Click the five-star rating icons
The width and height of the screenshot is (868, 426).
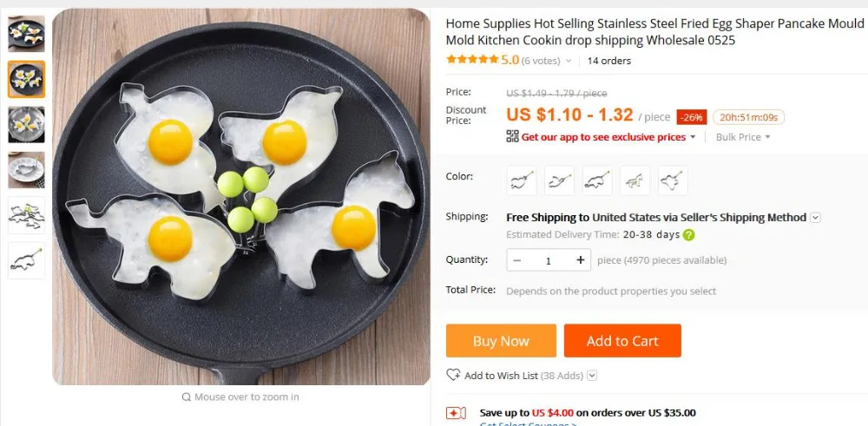(472, 61)
